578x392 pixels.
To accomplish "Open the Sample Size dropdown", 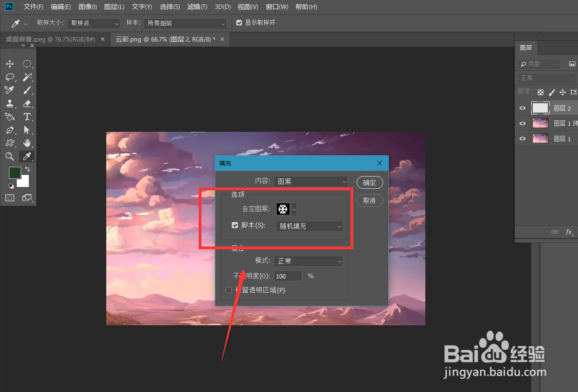I will (x=94, y=23).
